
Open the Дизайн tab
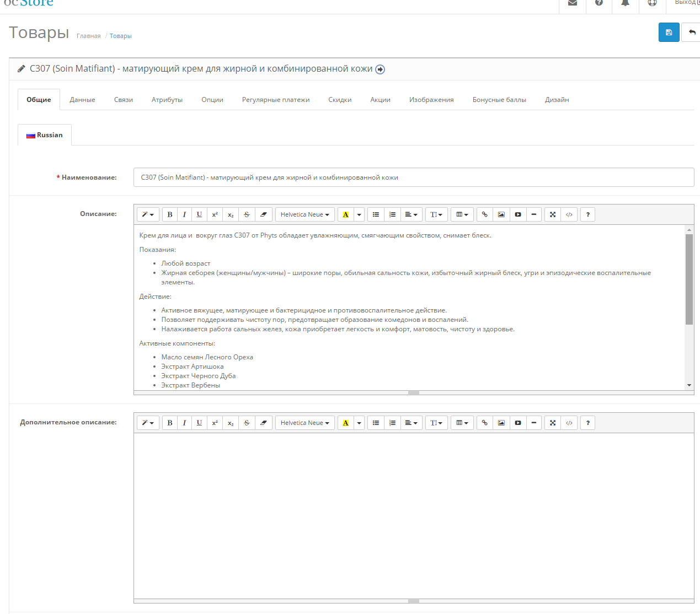(557, 100)
